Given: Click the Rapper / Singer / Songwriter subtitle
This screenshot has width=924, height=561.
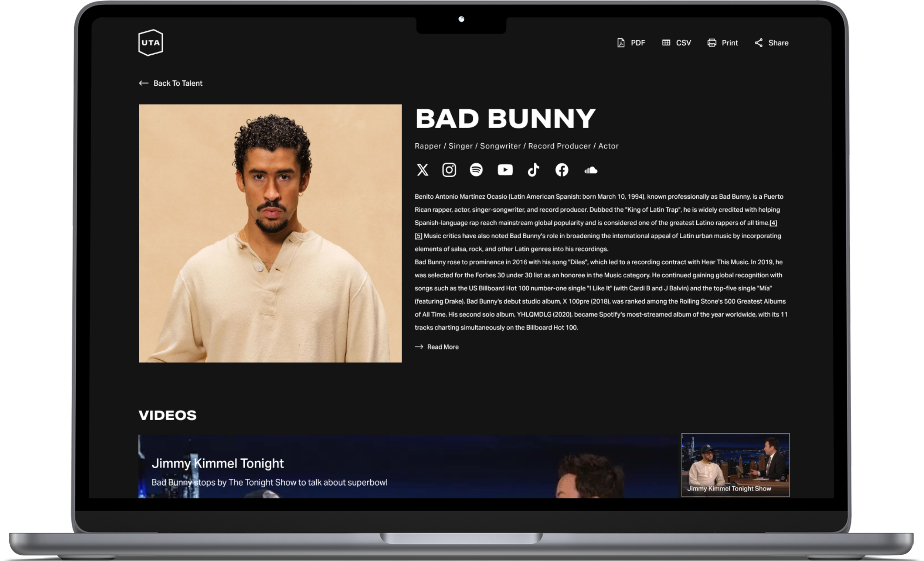Looking at the screenshot, I should coord(517,146).
